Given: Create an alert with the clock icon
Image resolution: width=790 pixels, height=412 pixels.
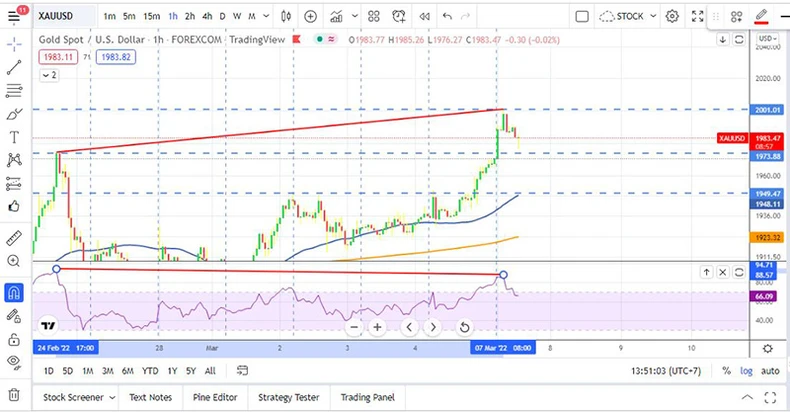Looking at the screenshot, I should [x=399, y=17].
